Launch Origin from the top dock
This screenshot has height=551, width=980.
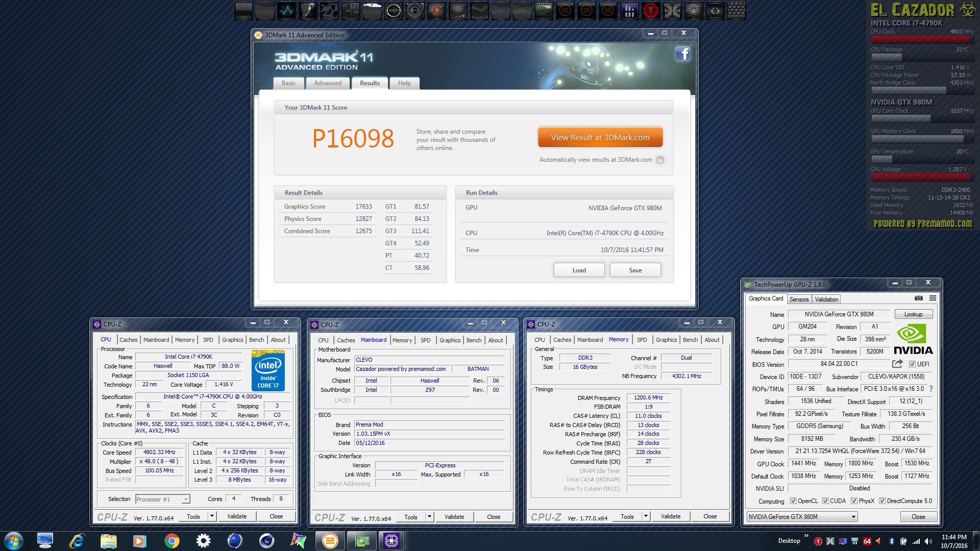pos(436,10)
